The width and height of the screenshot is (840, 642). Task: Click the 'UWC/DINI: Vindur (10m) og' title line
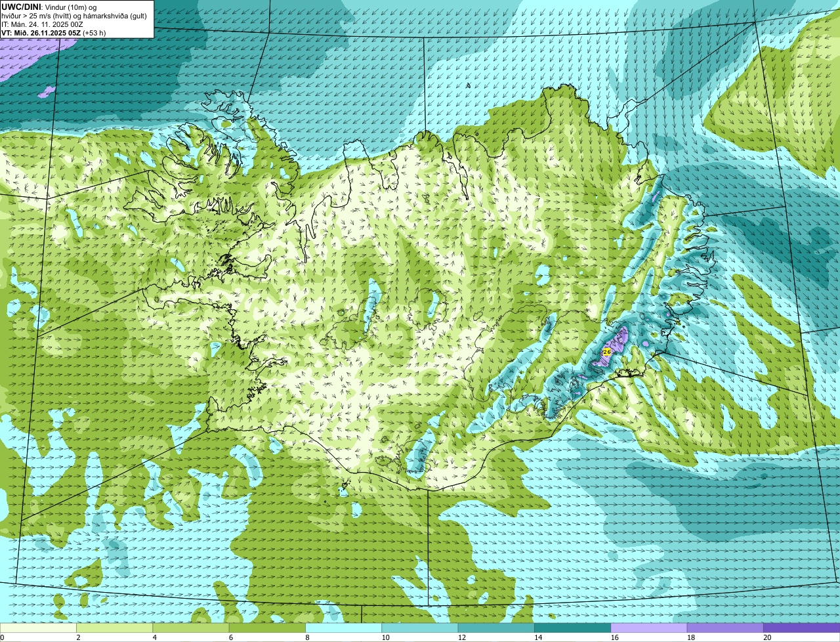click(49, 7)
